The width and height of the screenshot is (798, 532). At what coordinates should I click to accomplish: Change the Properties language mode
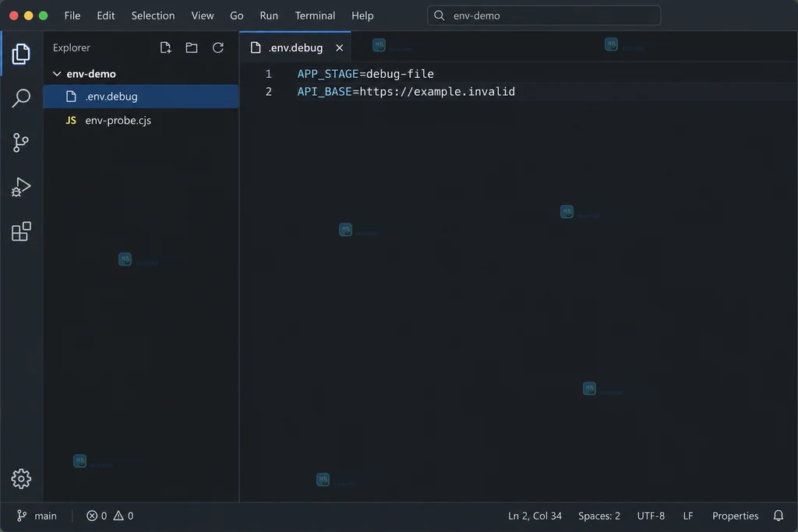coord(735,516)
